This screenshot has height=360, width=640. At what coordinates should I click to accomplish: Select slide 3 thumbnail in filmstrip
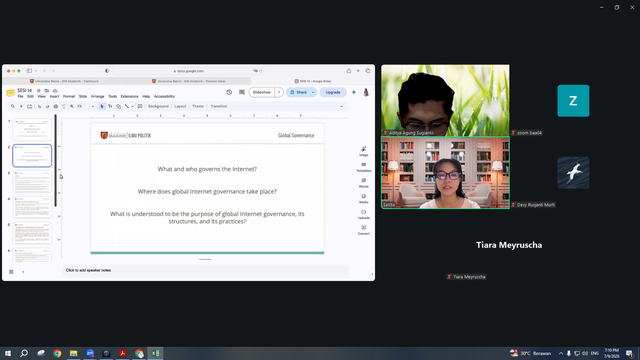click(x=32, y=181)
